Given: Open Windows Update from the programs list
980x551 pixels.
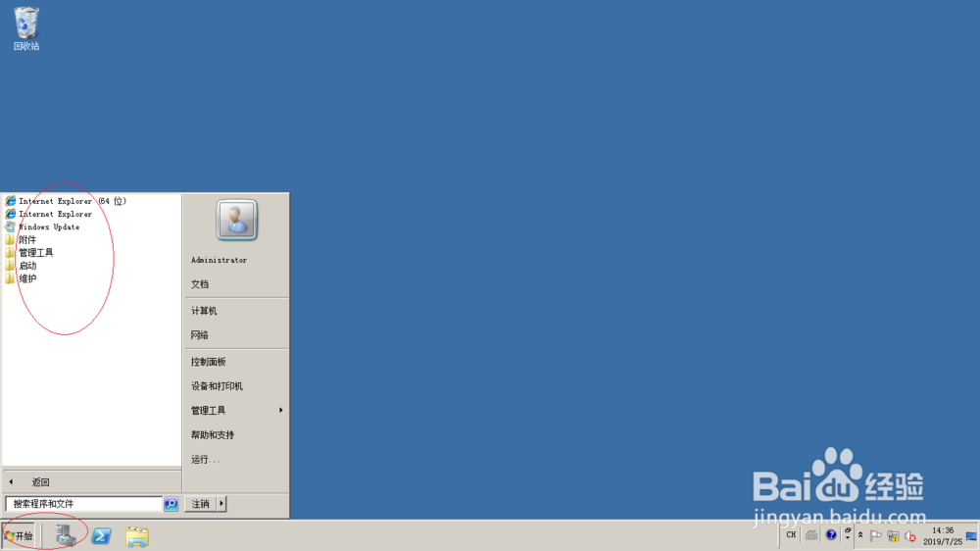Looking at the screenshot, I should coord(42,227).
